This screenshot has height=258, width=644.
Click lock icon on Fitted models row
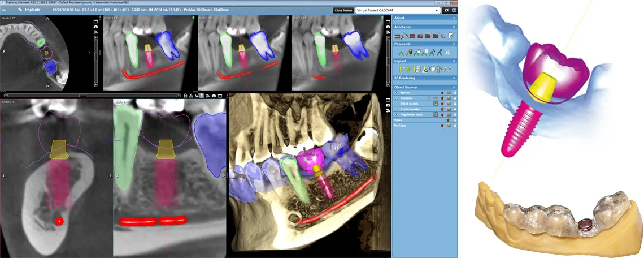(436, 104)
